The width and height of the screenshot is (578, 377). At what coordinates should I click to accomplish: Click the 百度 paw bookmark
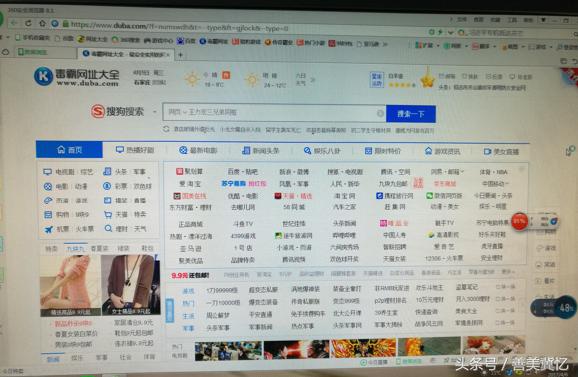tap(186, 40)
